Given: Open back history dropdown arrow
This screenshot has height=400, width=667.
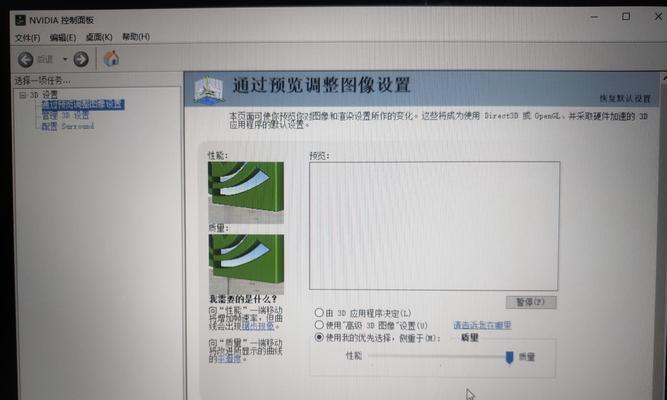Looking at the screenshot, I should tap(65, 59).
